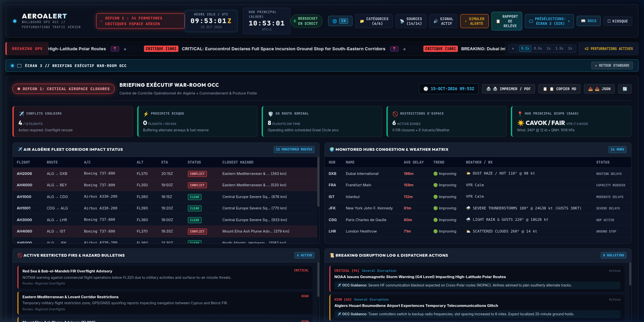Viewport: 644px width, 322px height.
Task: Click the screen icon in the Écran 3 banner
Action: (19, 66)
